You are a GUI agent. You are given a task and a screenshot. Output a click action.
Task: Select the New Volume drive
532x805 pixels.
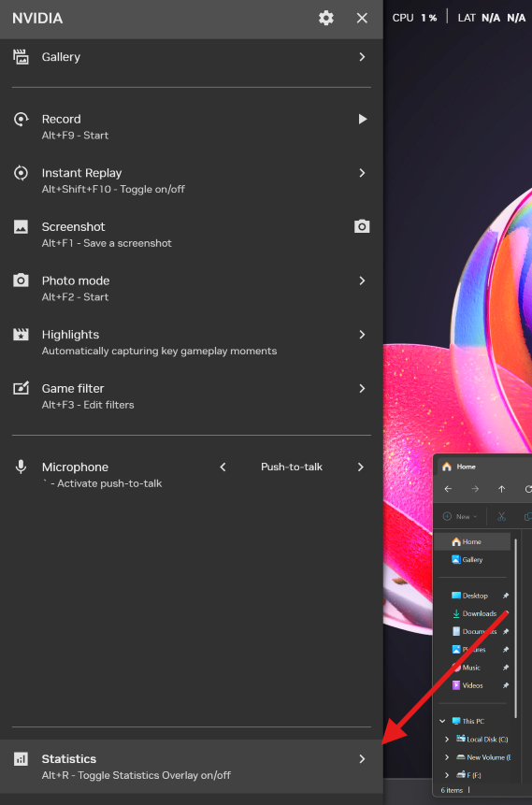tap(482, 757)
